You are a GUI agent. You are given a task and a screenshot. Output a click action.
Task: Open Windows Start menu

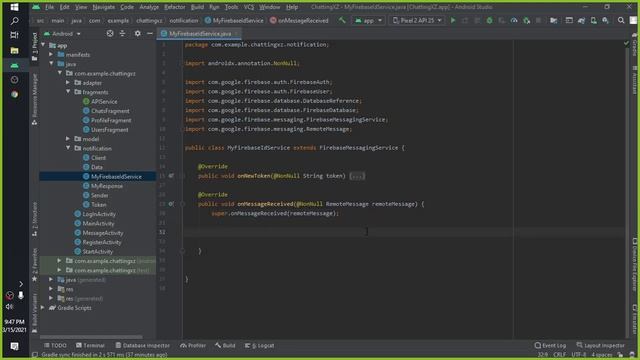(14, 7)
